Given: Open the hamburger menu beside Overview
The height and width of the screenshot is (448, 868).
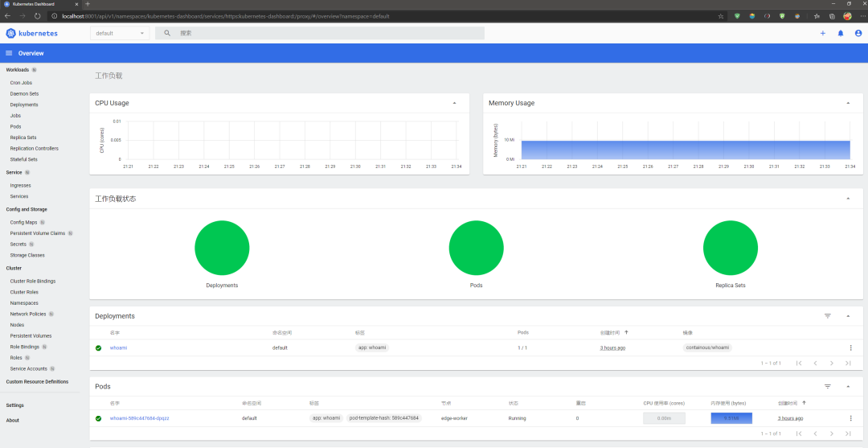Looking at the screenshot, I should click(9, 53).
